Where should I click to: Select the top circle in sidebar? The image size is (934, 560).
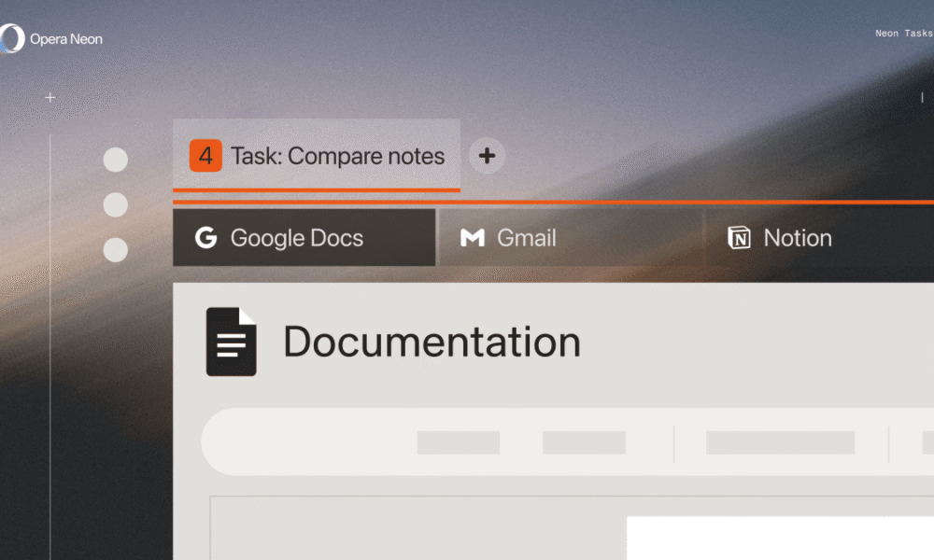[x=115, y=160]
